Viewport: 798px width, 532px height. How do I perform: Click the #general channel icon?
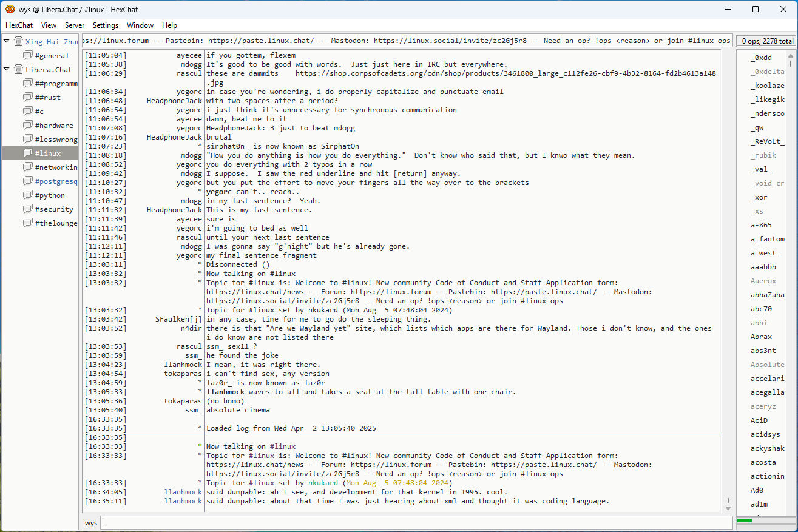click(28, 56)
